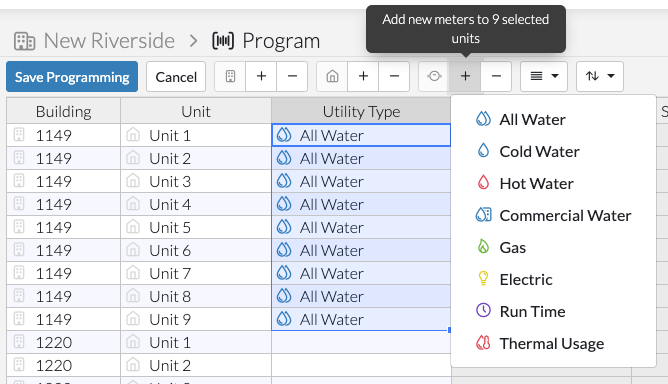Remove unit with the minus button
Screen dimensions: 668x384
(394, 76)
